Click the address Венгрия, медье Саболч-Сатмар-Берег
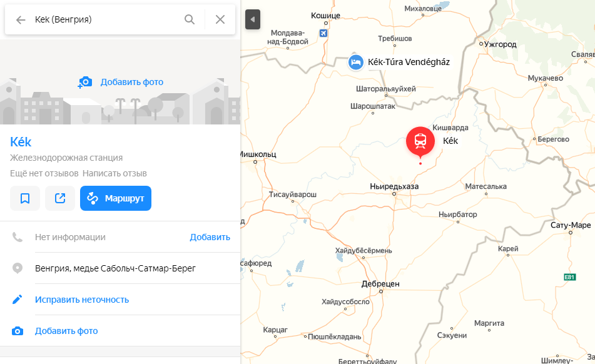This screenshot has height=364, width=595. pos(115,268)
